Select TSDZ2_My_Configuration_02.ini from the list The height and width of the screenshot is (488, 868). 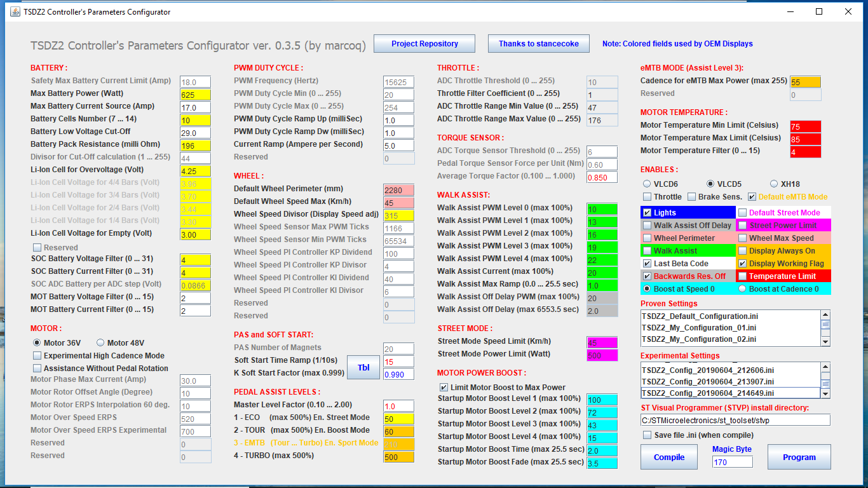730,339
